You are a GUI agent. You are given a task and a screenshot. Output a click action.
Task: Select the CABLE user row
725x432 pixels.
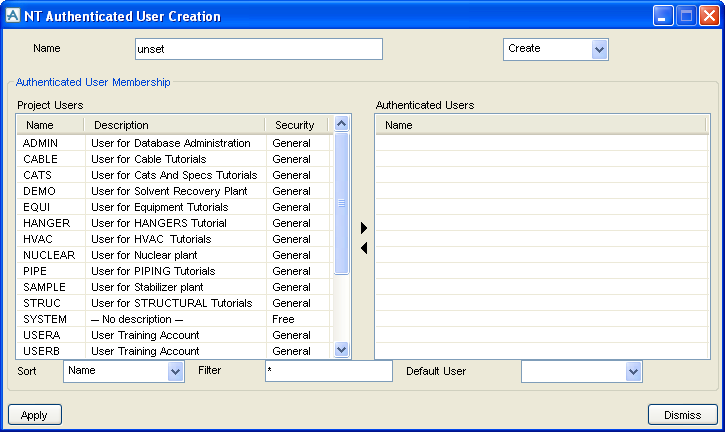[175, 159]
